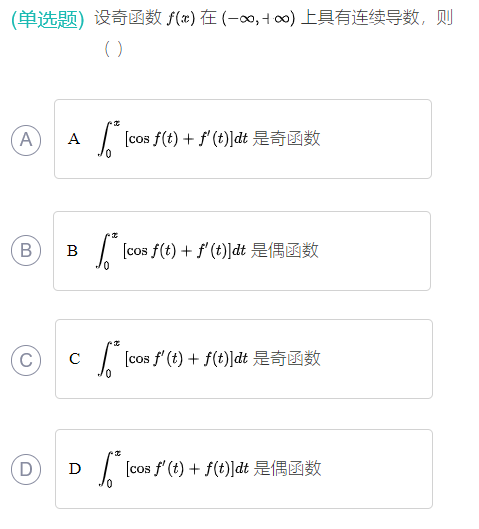Click 是奇函数 text in option A
This screenshot has width=479, height=529.
click(286, 139)
